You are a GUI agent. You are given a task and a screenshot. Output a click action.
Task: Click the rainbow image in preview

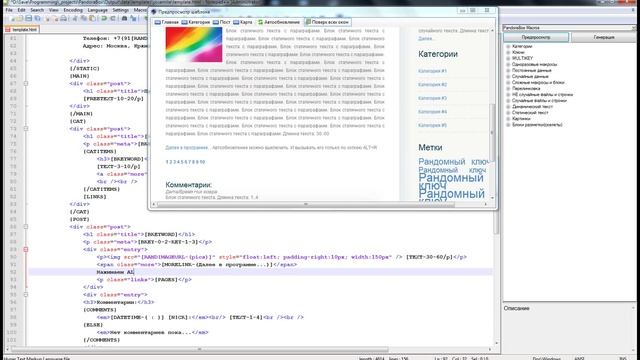(x=194, y=44)
